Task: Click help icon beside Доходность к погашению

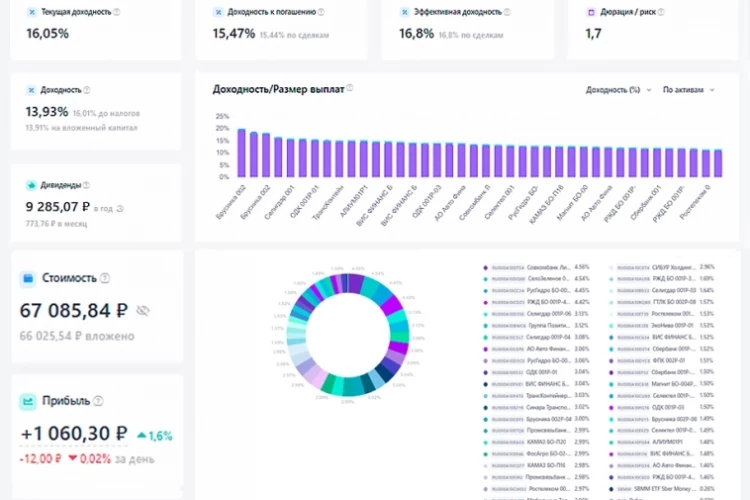Action: (x=321, y=12)
